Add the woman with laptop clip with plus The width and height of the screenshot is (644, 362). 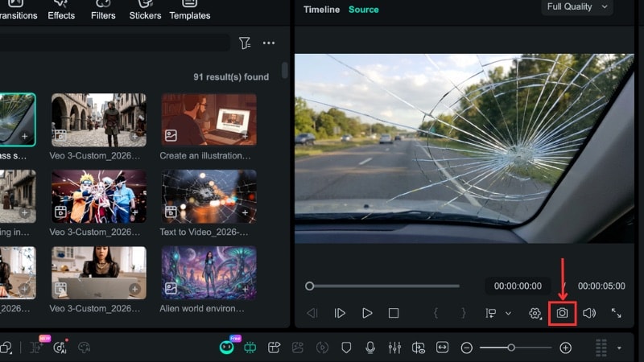134,289
